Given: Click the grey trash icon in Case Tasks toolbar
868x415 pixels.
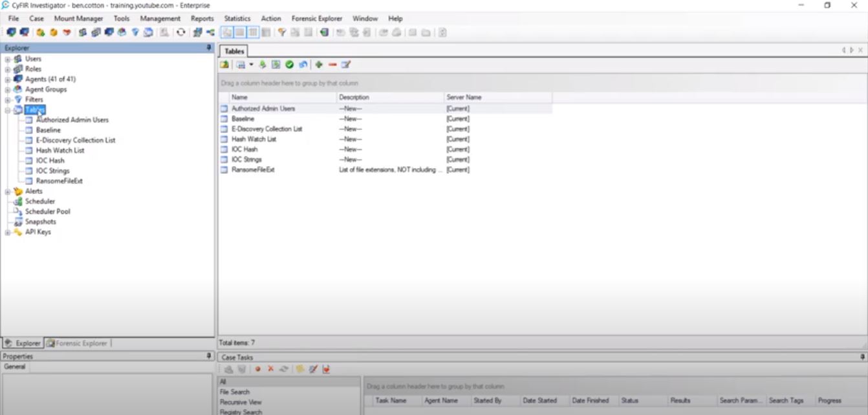Looking at the screenshot, I should coord(241,369).
